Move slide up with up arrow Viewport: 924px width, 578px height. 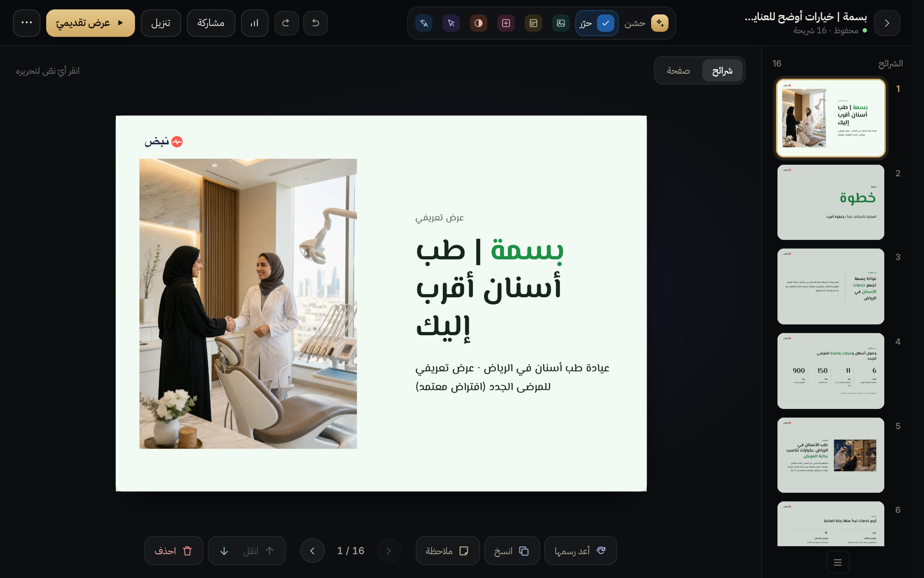270,551
